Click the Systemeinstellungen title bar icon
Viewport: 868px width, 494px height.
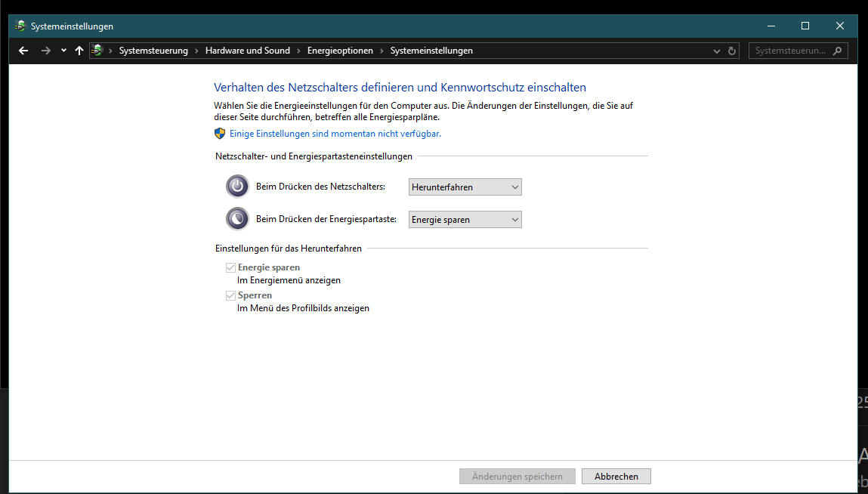pyautogui.click(x=20, y=26)
